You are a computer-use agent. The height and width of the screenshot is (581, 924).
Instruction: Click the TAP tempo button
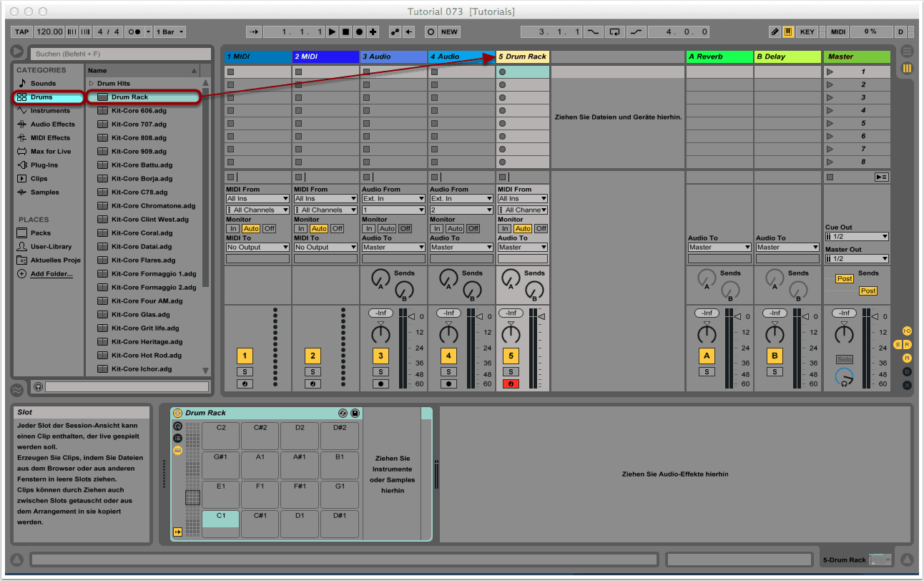[22, 32]
